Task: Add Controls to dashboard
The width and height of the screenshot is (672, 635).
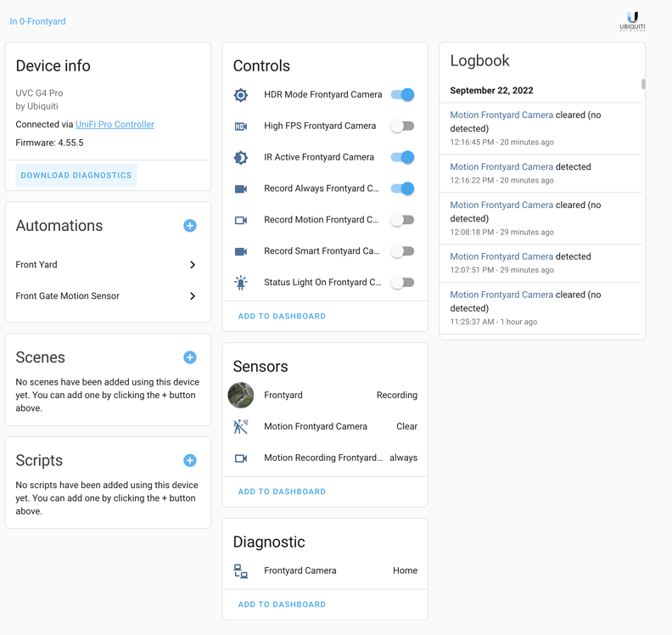Action: (282, 317)
